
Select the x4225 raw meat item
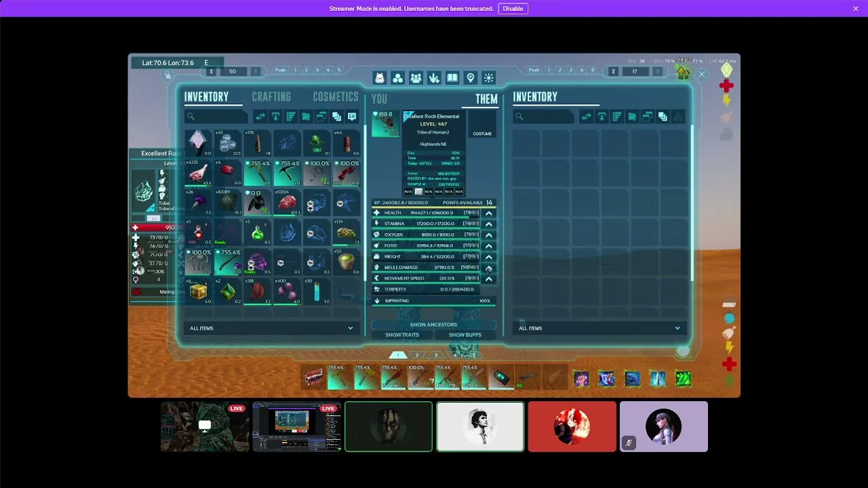(199, 173)
